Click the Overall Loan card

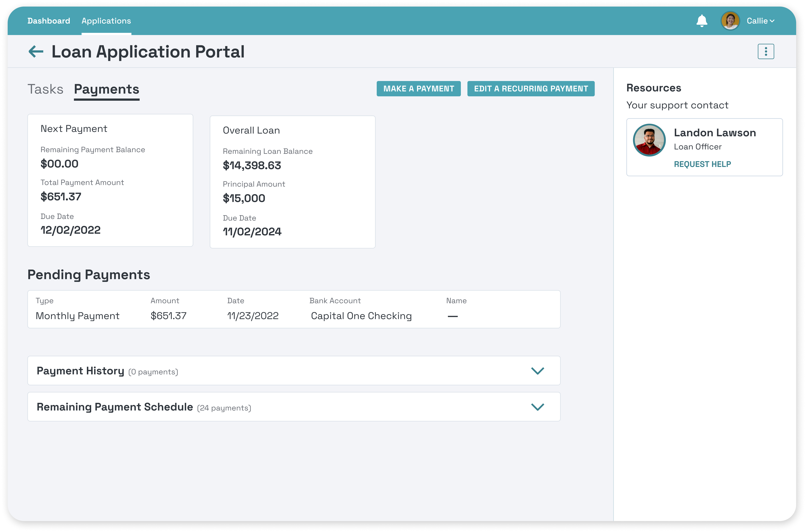tap(292, 182)
